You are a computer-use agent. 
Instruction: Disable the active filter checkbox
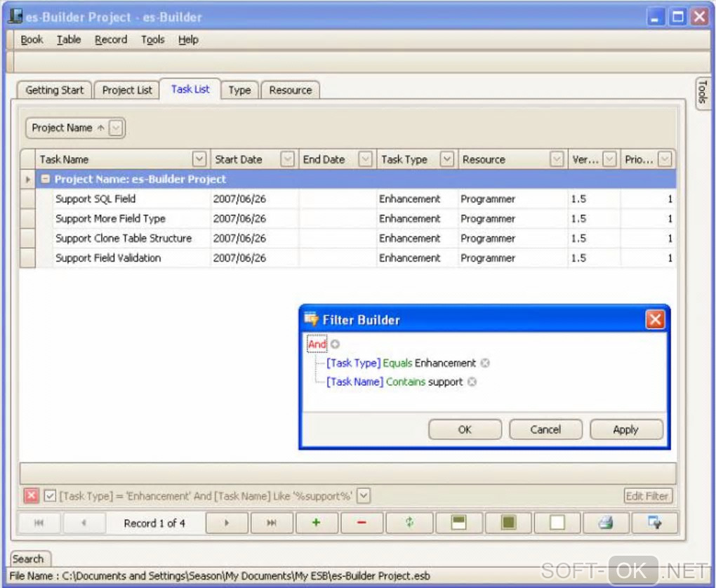50,496
